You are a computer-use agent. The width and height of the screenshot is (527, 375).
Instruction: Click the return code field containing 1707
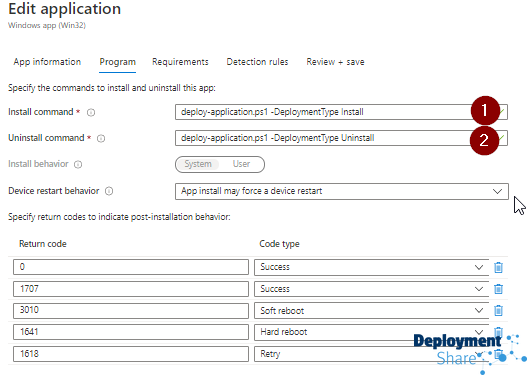click(x=131, y=289)
